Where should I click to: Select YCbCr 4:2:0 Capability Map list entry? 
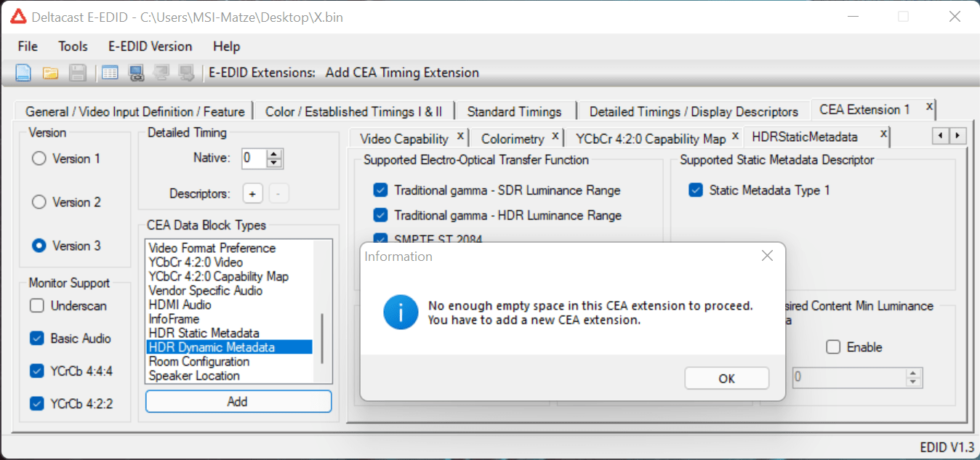click(x=229, y=276)
